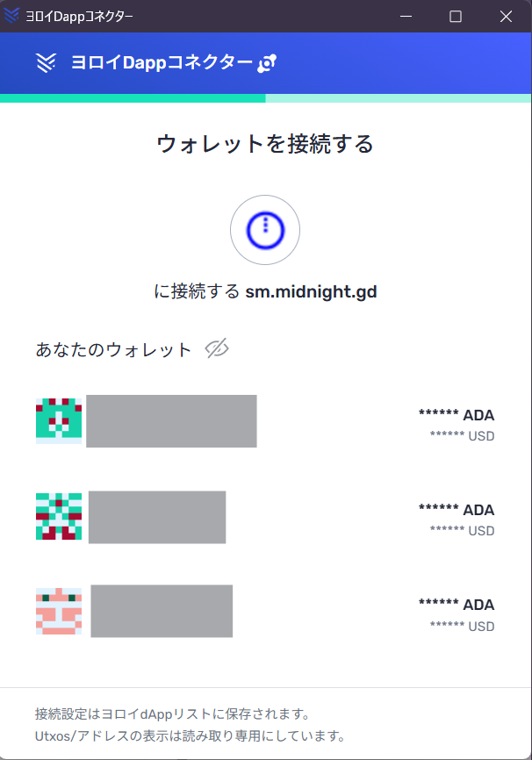Click the second wallet's checkered identicon

(59, 516)
